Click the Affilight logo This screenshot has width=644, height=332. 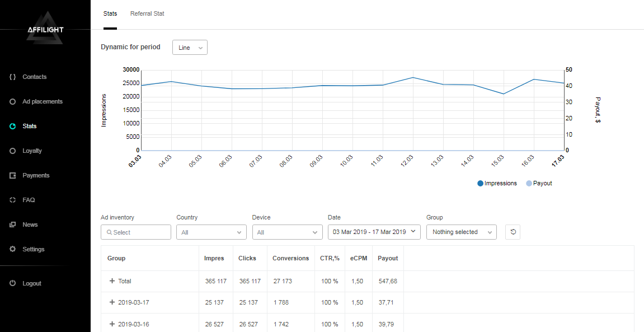pos(45,29)
